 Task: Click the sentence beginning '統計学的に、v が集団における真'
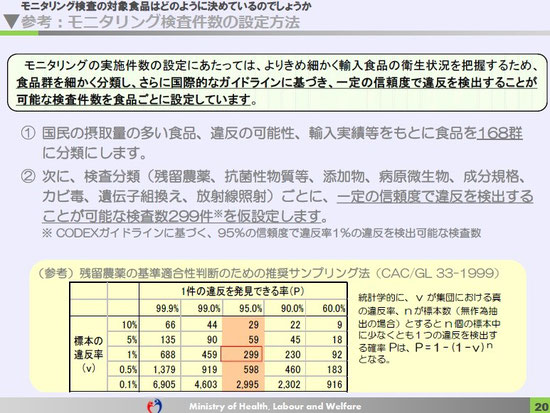point(429,328)
